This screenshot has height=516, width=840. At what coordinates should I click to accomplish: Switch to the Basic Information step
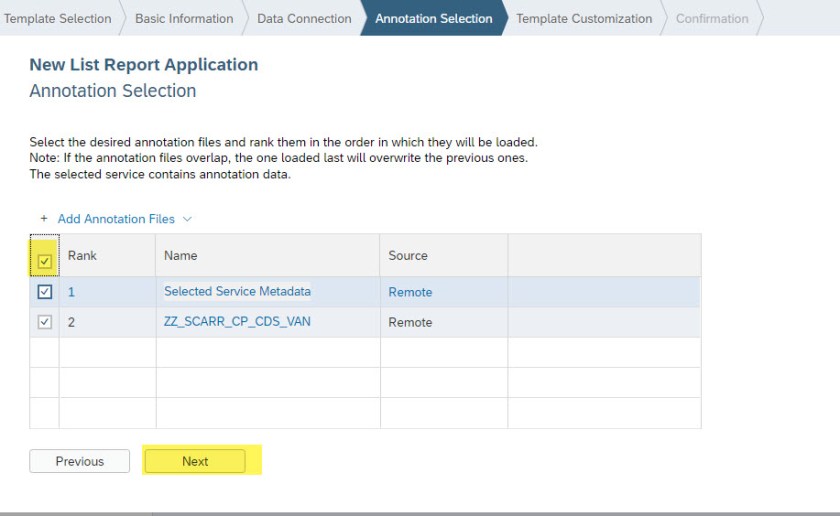pyautogui.click(x=184, y=18)
